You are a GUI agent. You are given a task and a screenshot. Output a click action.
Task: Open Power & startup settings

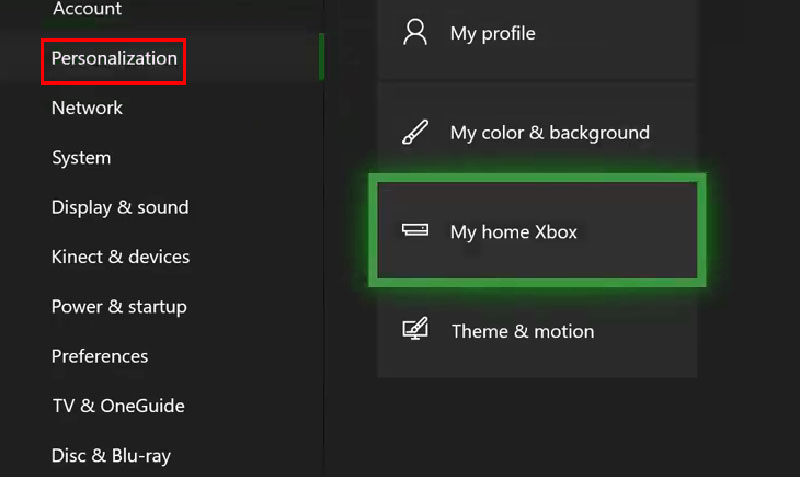(119, 307)
